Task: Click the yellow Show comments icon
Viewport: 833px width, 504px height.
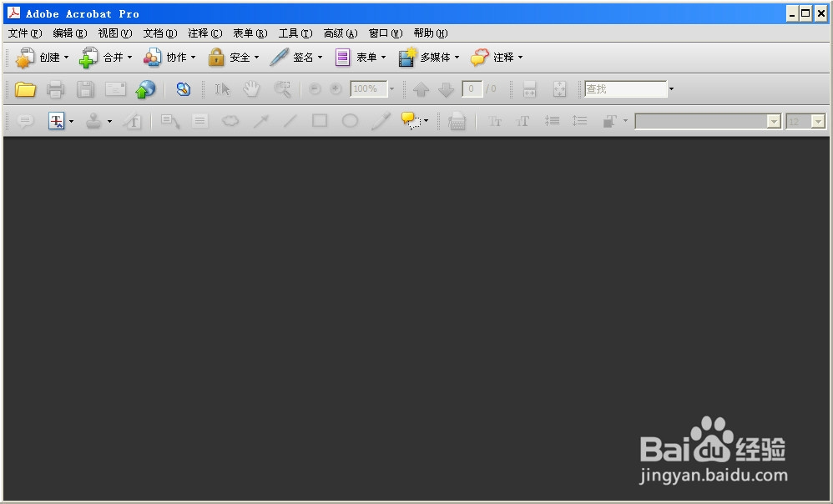Action: coord(411,121)
